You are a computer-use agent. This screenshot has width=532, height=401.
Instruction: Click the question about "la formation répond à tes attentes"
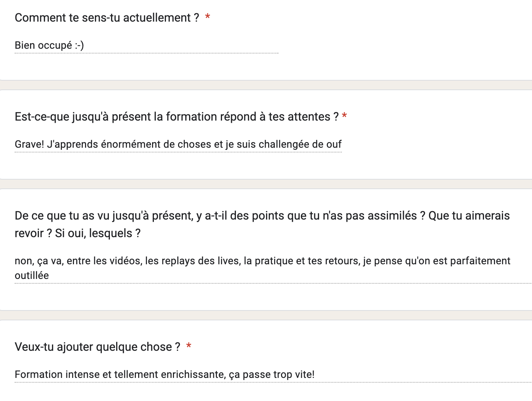(x=177, y=117)
